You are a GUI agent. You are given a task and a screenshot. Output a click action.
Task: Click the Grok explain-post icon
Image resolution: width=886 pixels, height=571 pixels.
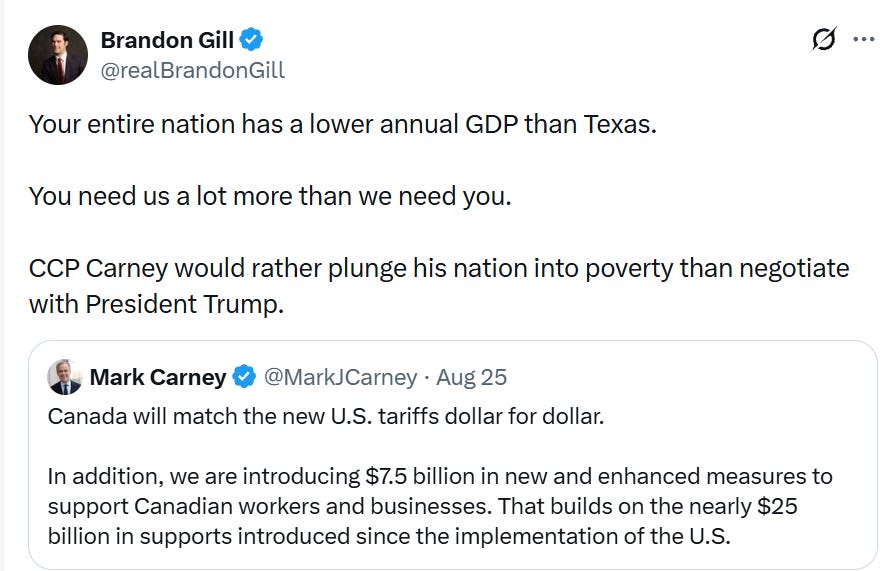[x=823, y=39]
